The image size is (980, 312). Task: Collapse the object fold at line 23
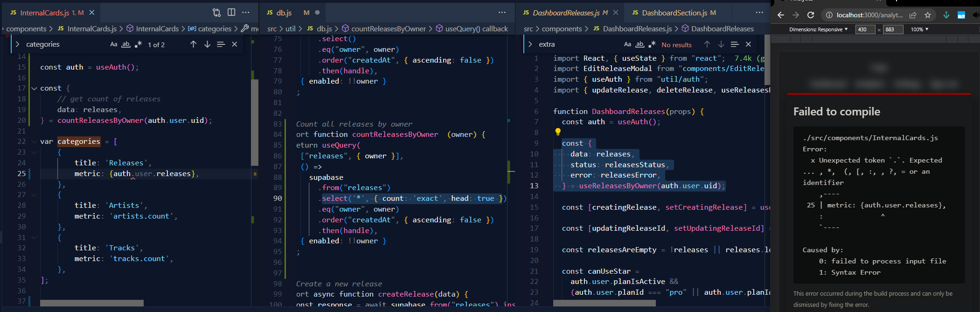click(x=34, y=152)
